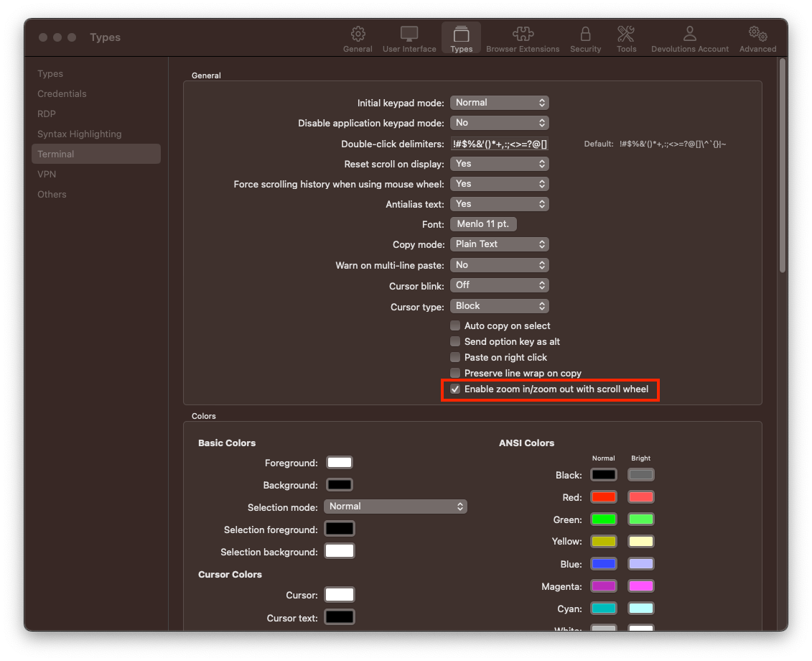Open the Advanced settings icon
Image resolution: width=812 pixels, height=661 pixels.
pos(757,37)
